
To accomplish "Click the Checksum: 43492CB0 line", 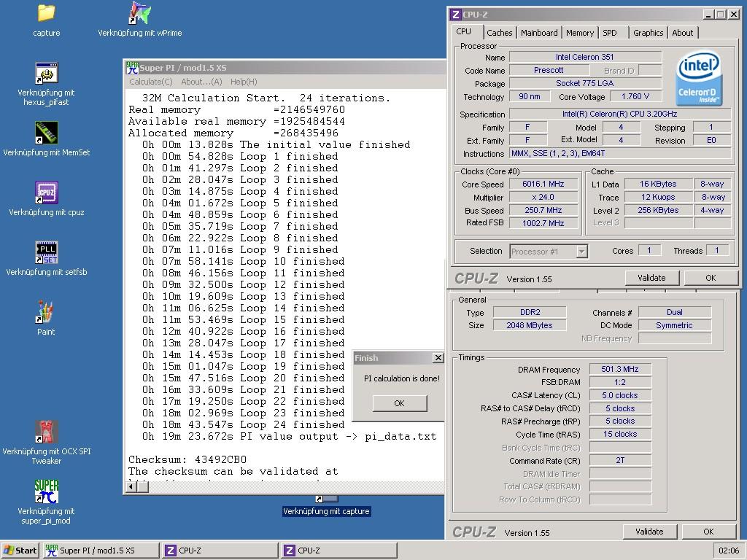I will point(187,459).
